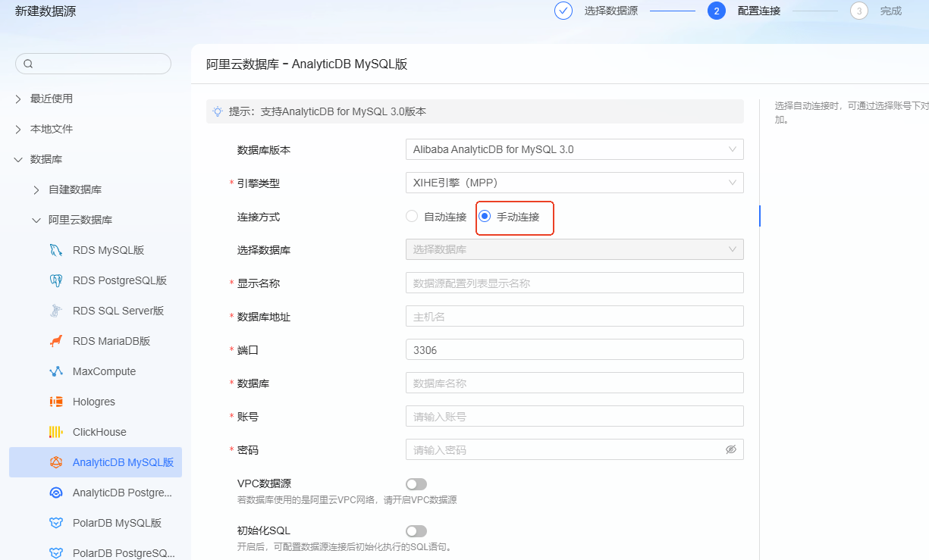Pick the Hologres database icon

point(55,402)
